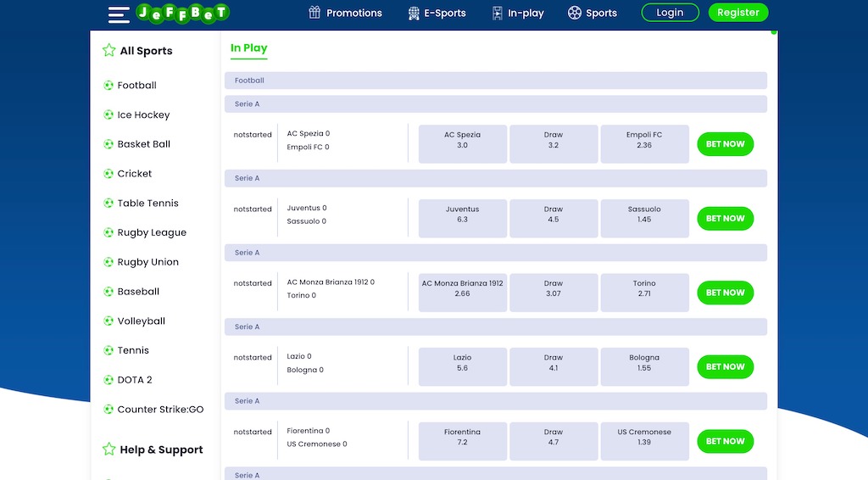
Task: Go to the In-play menu item
Action: (x=526, y=13)
